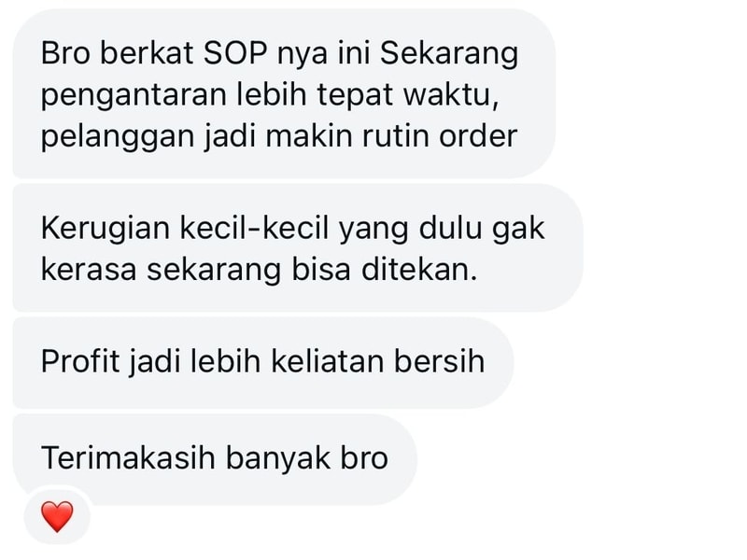Click the text "kecil-kecil" in second message
The image size is (747, 560).
pyautogui.click(x=254, y=228)
